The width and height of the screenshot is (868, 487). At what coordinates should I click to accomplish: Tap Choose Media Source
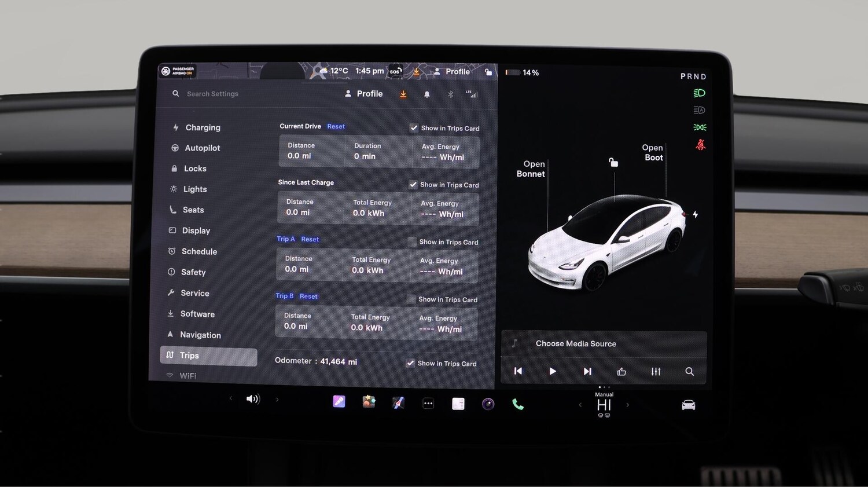[x=575, y=343]
